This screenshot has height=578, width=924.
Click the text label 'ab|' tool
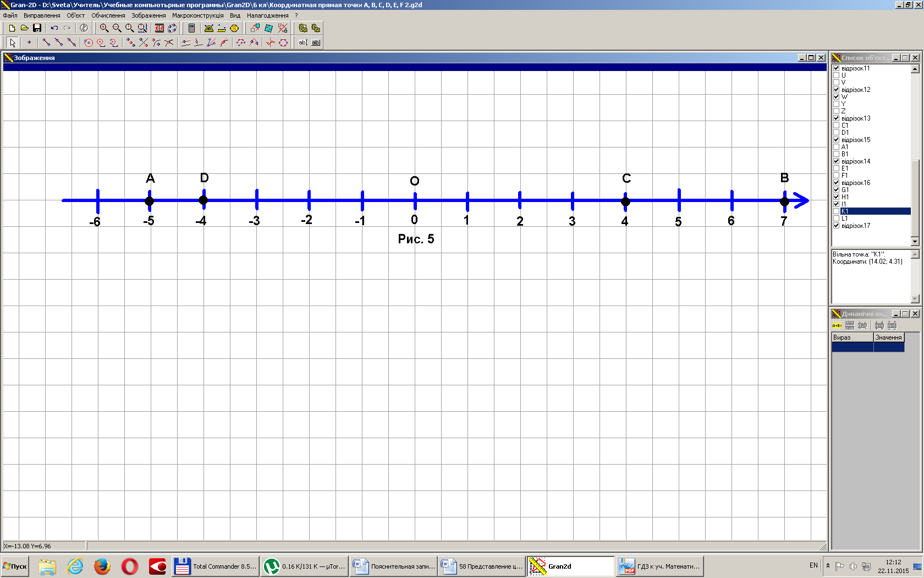point(303,42)
